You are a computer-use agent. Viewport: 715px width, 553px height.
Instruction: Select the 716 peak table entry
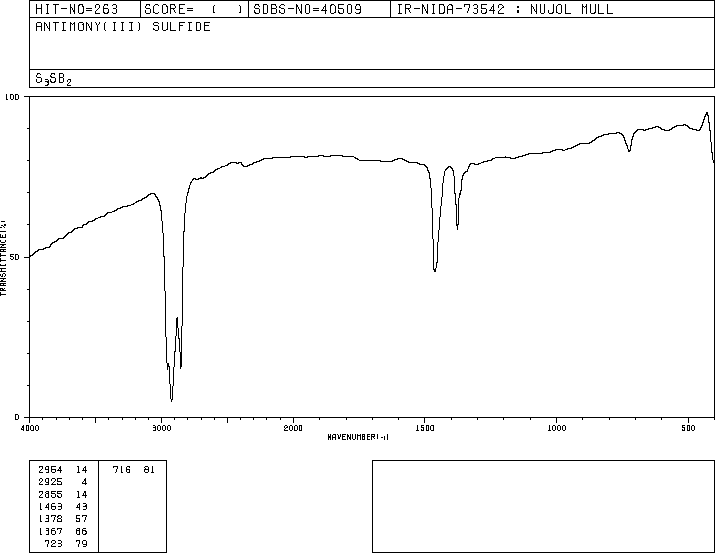coord(134,470)
